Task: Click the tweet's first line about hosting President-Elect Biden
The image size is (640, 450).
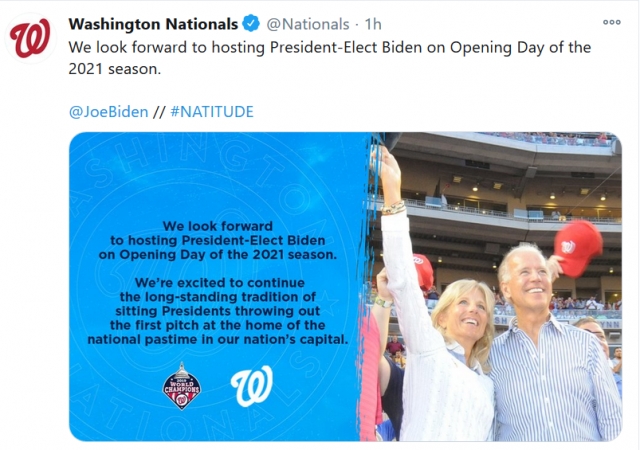Action: (329, 47)
